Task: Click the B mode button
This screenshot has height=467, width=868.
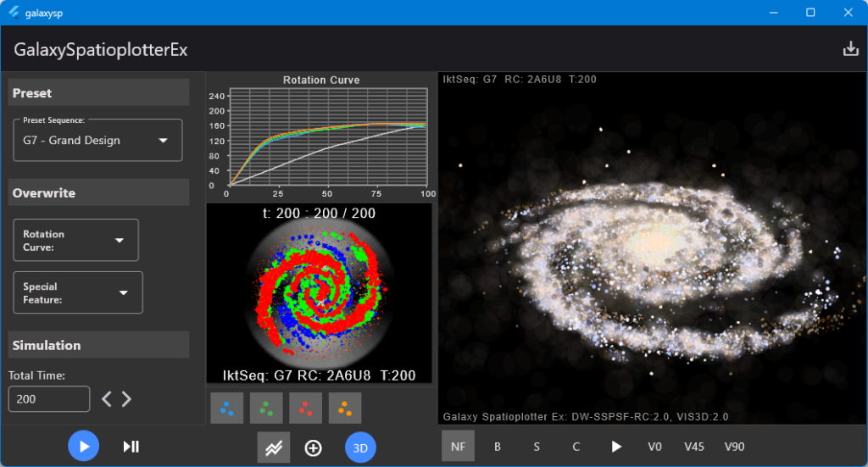Action: (498, 447)
